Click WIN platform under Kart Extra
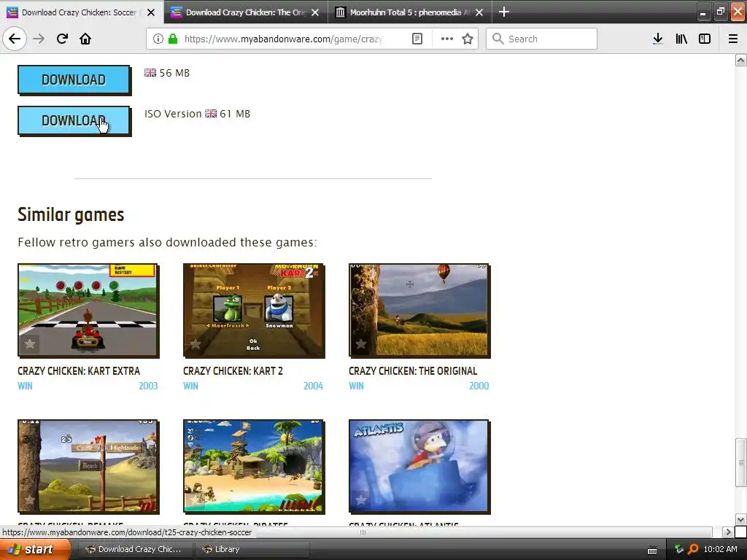This screenshot has width=747, height=560. click(26, 386)
